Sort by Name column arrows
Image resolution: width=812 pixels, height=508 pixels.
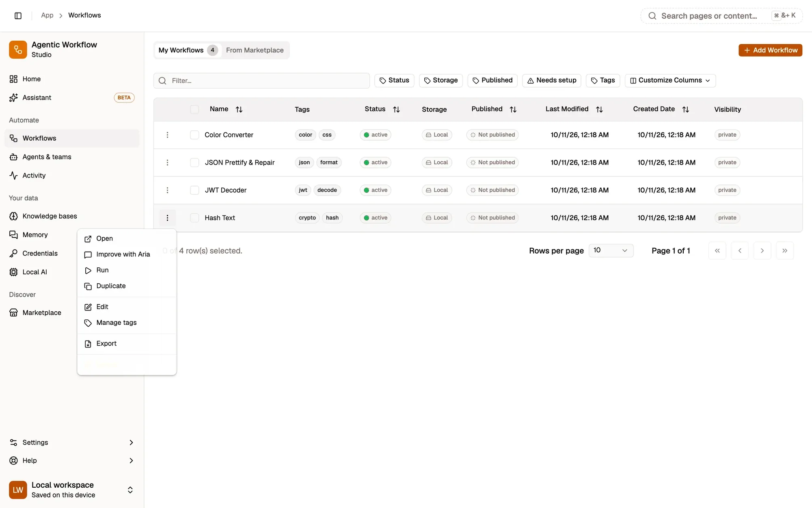click(239, 109)
